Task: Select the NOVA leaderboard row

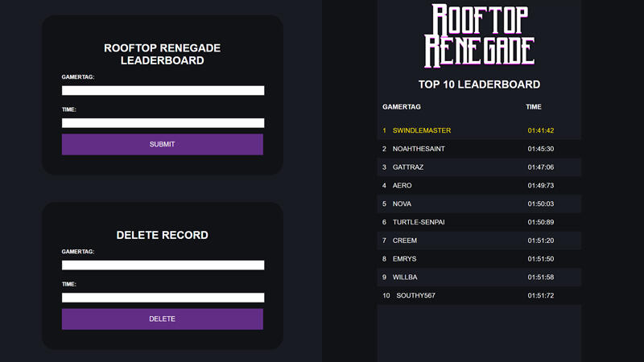Action: coord(478,204)
